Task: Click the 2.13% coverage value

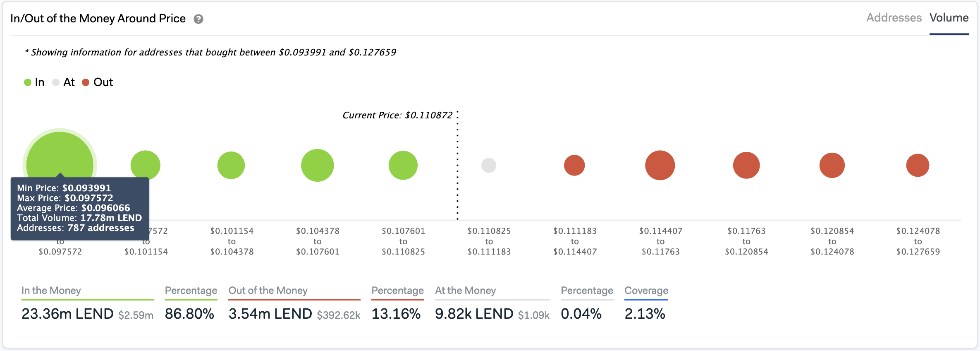Action: click(x=645, y=314)
